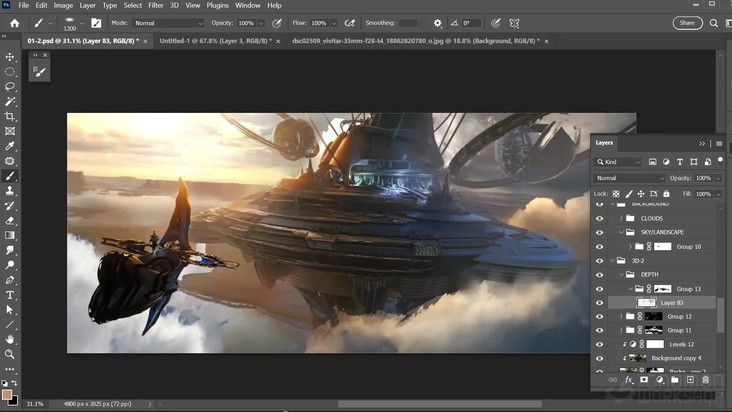Open the Kind filter dropdown
The height and width of the screenshot is (412, 732).
[x=618, y=162]
